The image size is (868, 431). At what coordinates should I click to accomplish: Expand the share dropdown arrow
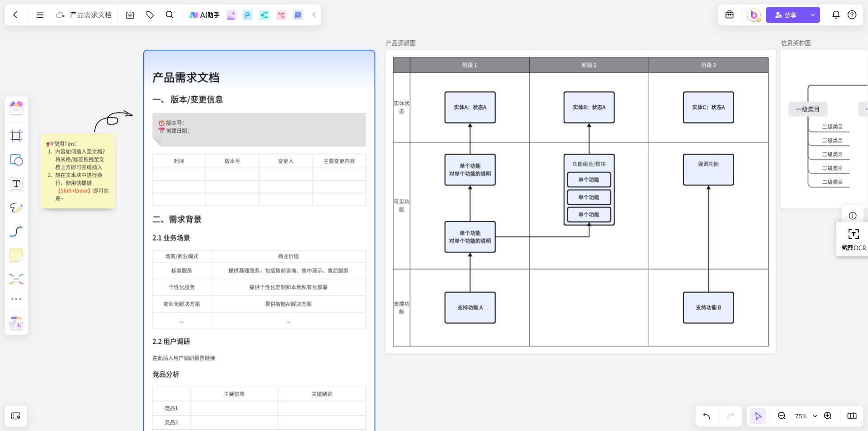point(813,15)
